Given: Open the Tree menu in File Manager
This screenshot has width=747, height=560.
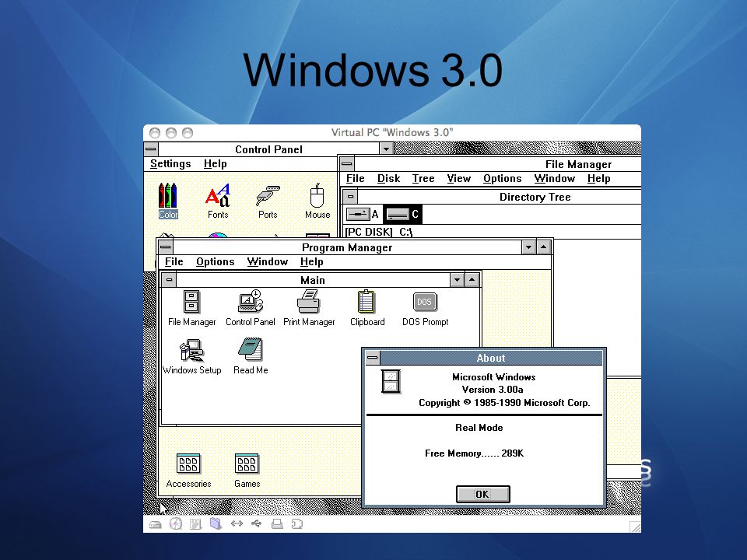Looking at the screenshot, I should [x=423, y=179].
